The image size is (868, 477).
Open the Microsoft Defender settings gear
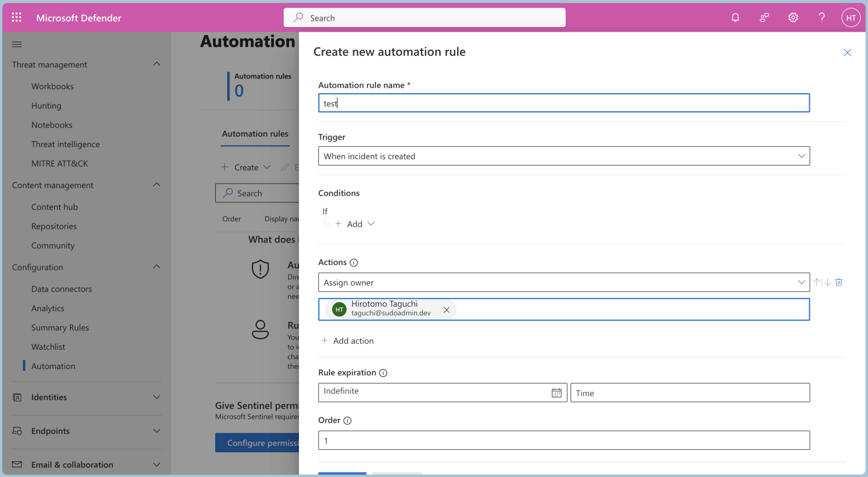(793, 18)
